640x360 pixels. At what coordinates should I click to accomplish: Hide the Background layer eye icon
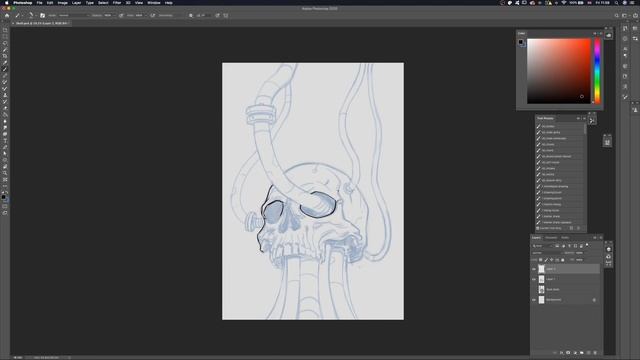click(533, 300)
